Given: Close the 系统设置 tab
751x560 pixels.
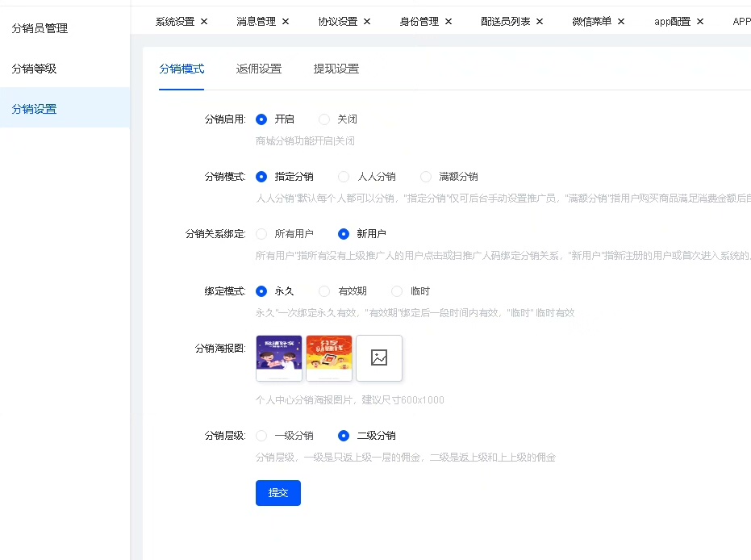Looking at the screenshot, I should pyautogui.click(x=204, y=22).
